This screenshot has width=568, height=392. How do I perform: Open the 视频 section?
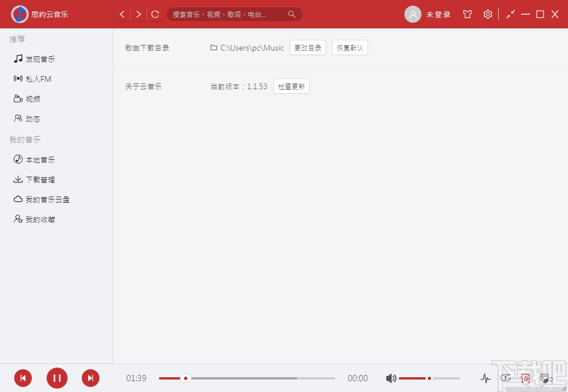(31, 98)
